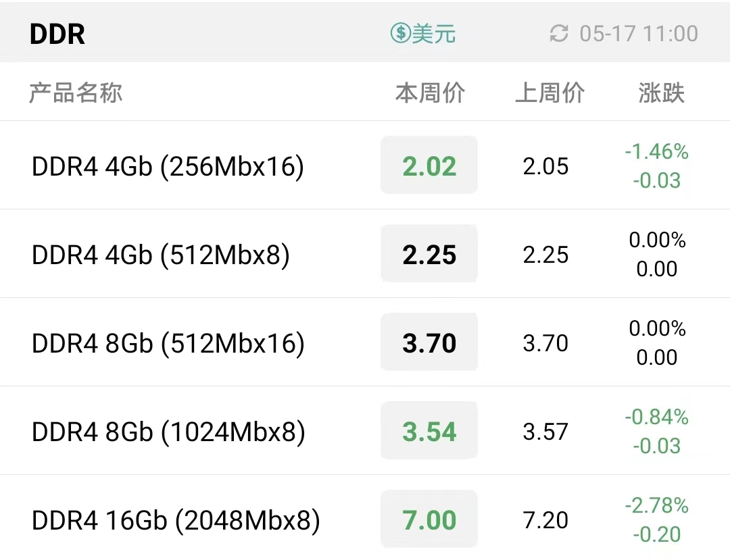The image size is (730, 560).
Task: Open the DDR section header
Action: [57, 34]
